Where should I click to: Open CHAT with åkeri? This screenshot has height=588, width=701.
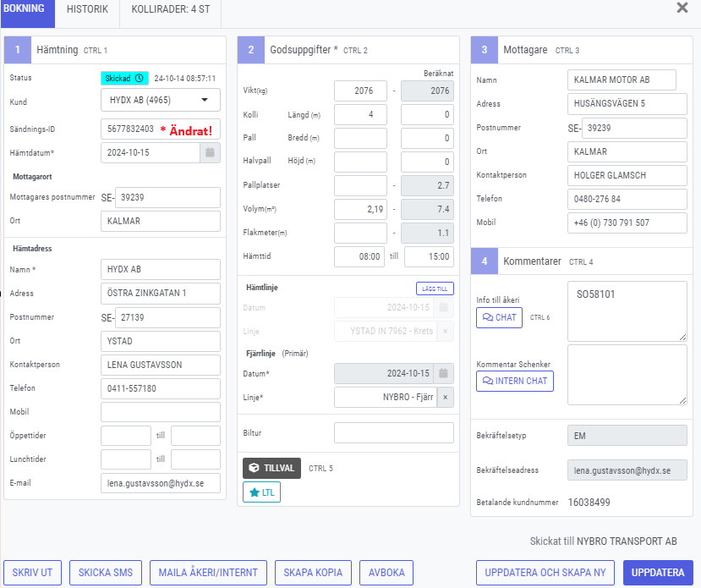(x=499, y=317)
